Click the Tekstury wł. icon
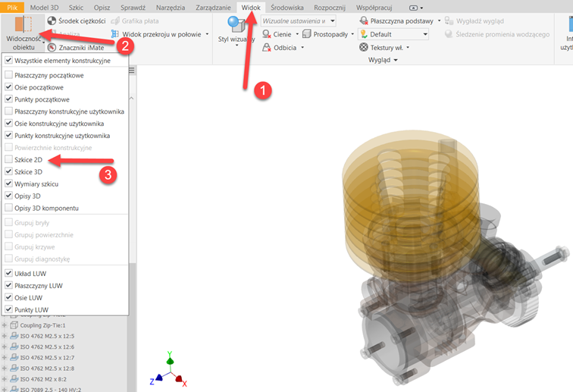This screenshot has width=573, height=392. pos(364,48)
